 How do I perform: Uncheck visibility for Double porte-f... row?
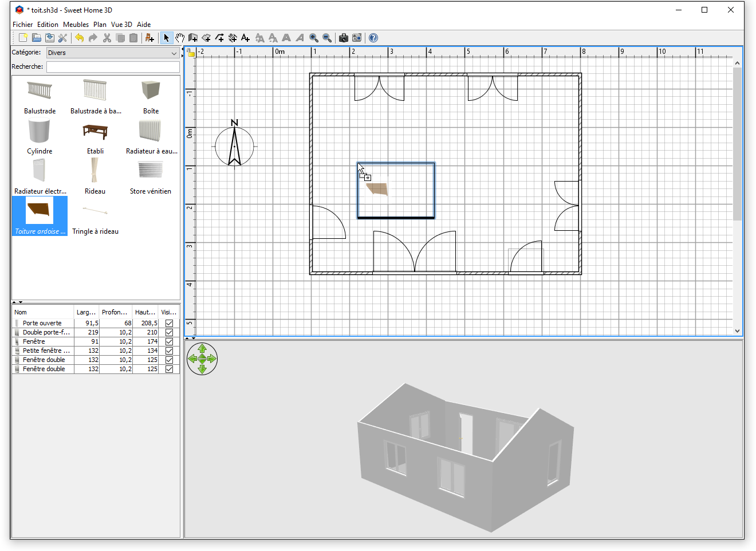click(x=169, y=332)
